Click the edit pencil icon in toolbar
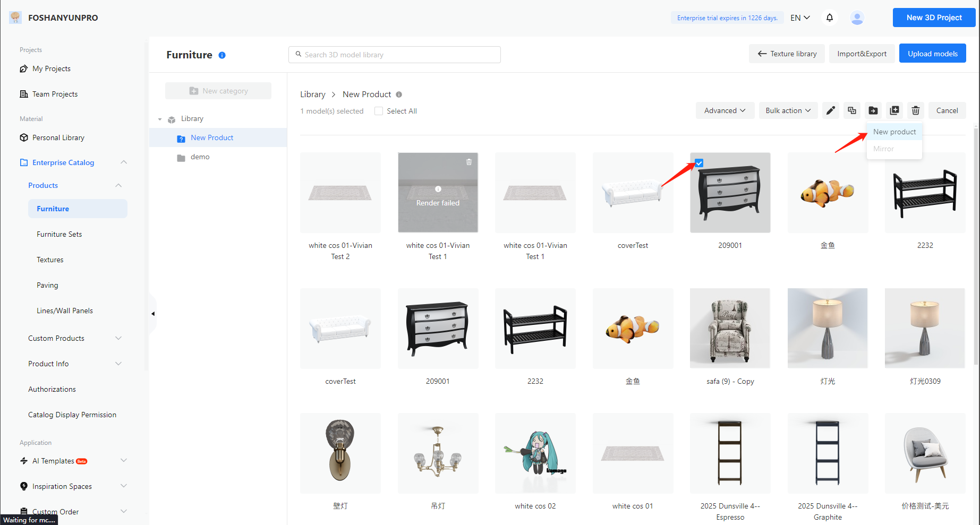 (831, 110)
